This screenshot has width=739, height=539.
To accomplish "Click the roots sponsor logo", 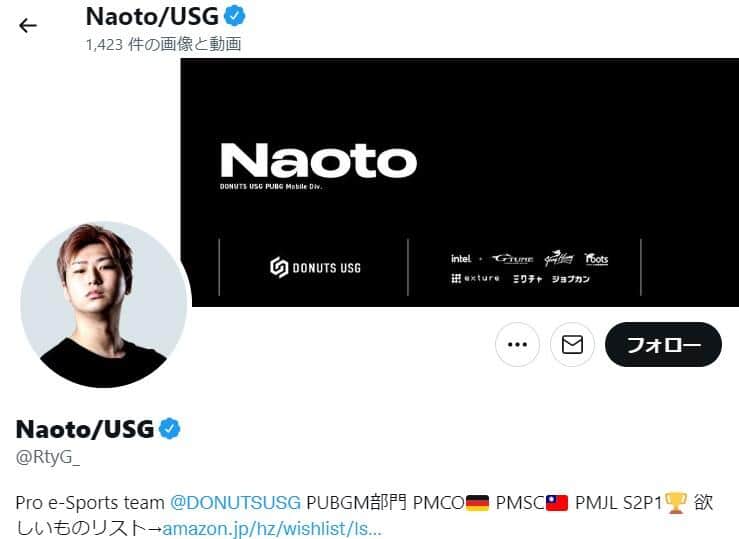I will click(x=596, y=259).
